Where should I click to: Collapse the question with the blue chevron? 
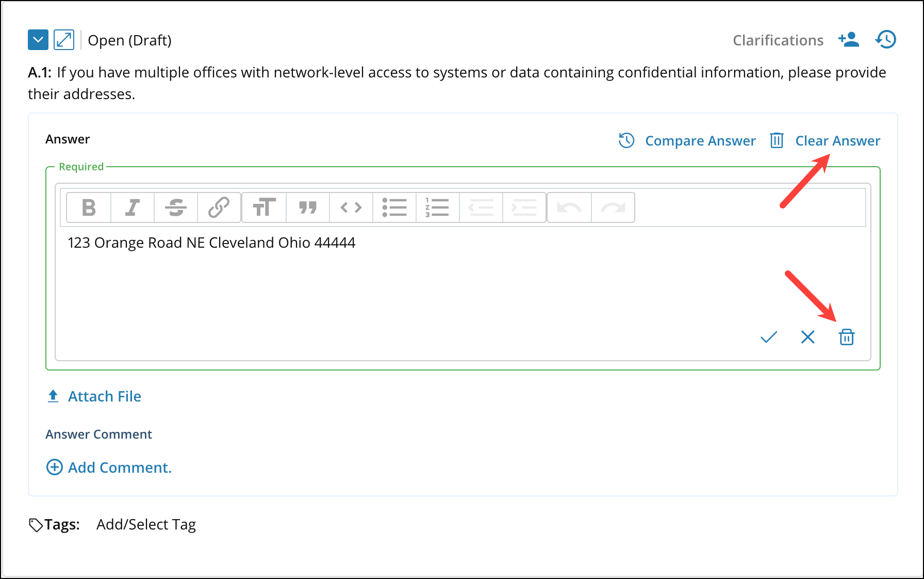point(38,40)
